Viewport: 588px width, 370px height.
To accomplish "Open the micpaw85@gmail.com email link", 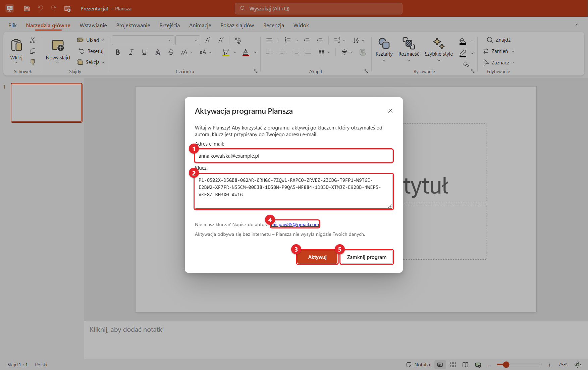I will 295,224.
